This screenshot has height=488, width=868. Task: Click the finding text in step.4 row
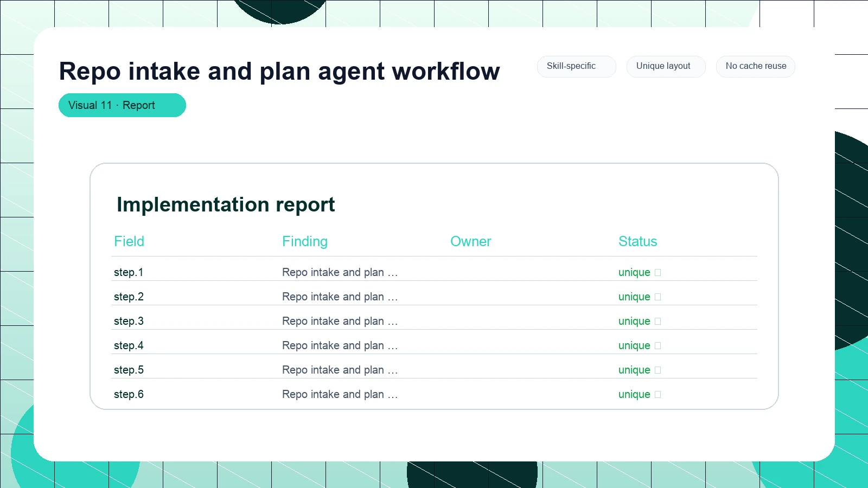pyautogui.click(x=340, y=345)
